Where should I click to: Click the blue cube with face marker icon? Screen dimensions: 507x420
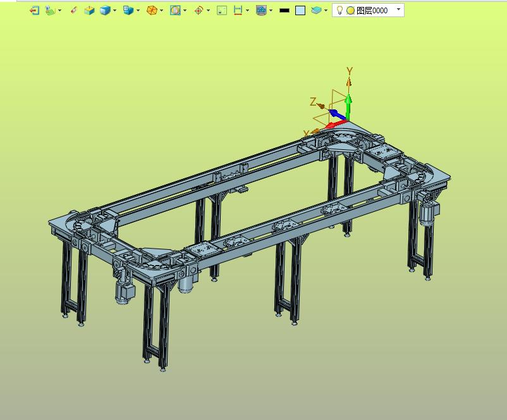pos(128,11)
